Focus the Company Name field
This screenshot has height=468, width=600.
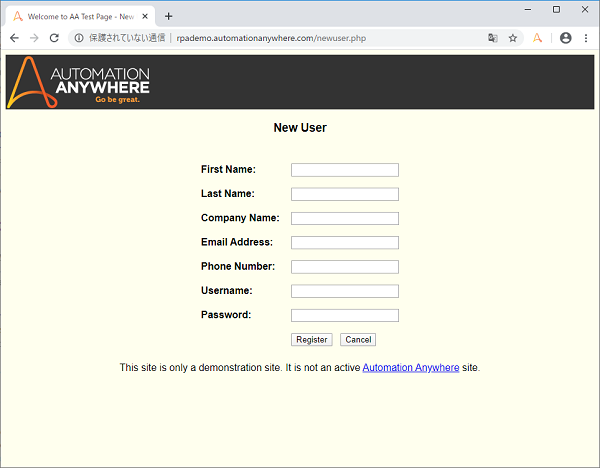[x=345, y=219]
